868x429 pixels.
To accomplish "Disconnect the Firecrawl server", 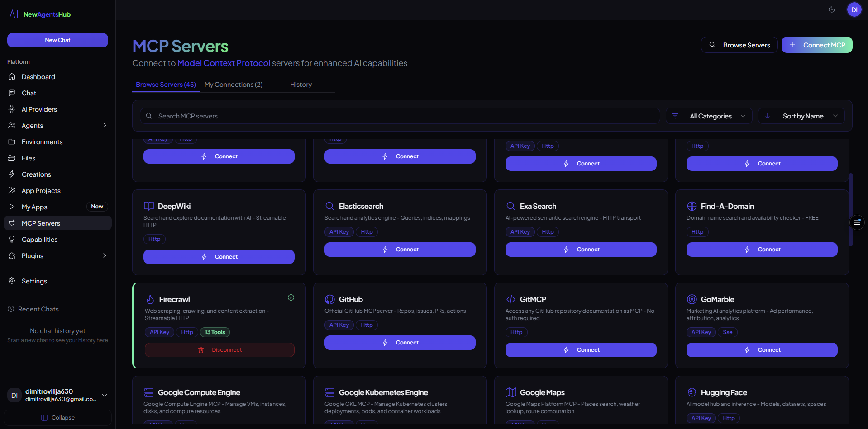I will [x=219, y=350].
